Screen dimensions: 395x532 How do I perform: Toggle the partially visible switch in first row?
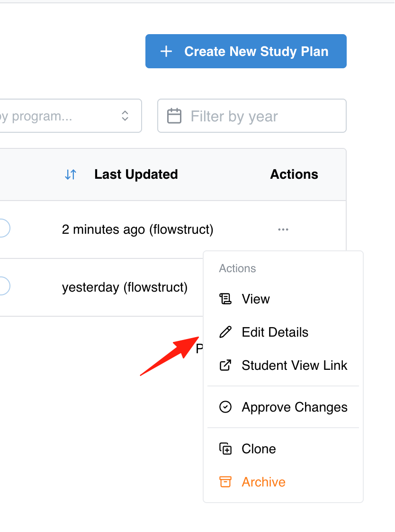(5, 228)
